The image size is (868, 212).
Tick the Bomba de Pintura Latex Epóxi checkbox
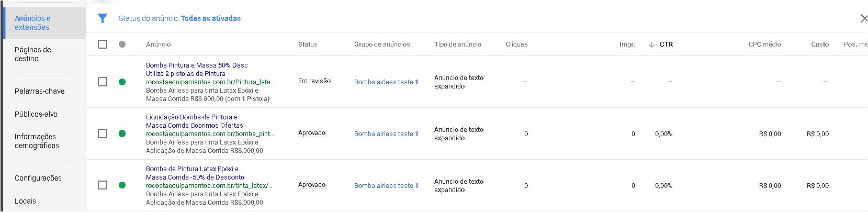103,185
